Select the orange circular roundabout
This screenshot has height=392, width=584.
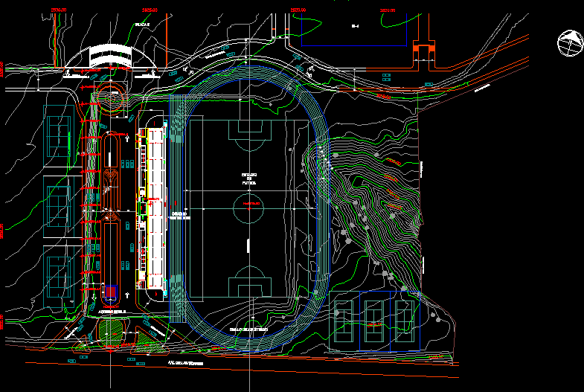tap(112, 99)
